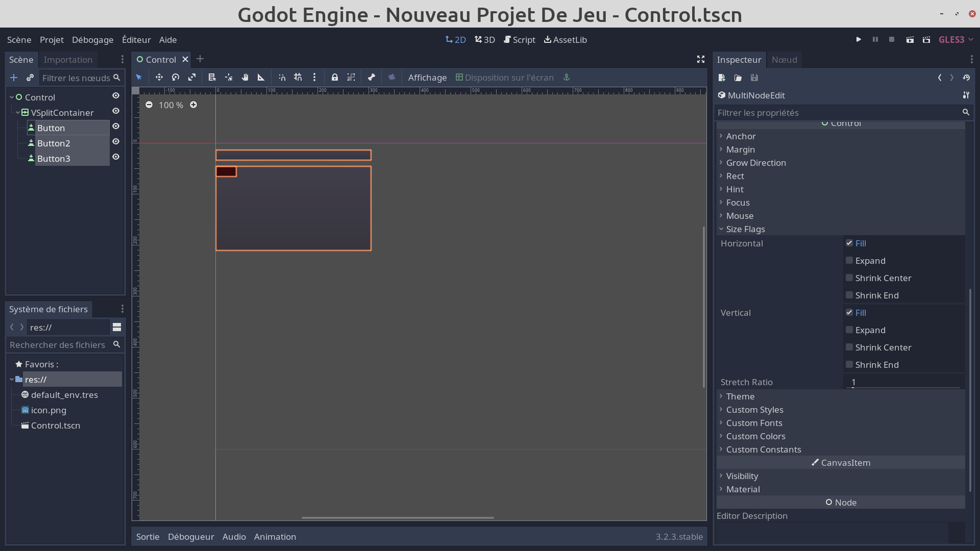Switch to the Nœud tab in Inspector
The image size is (980, 551).
(x=784, y=59)
